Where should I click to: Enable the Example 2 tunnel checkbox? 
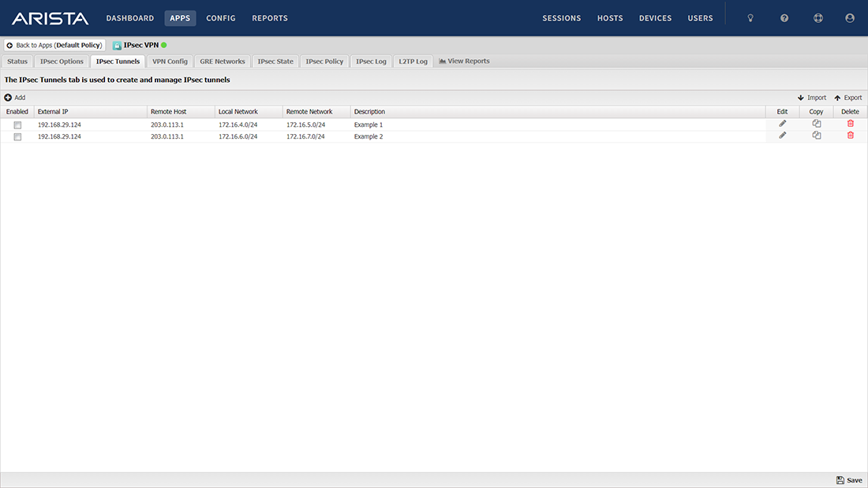(x=17, y=136)
